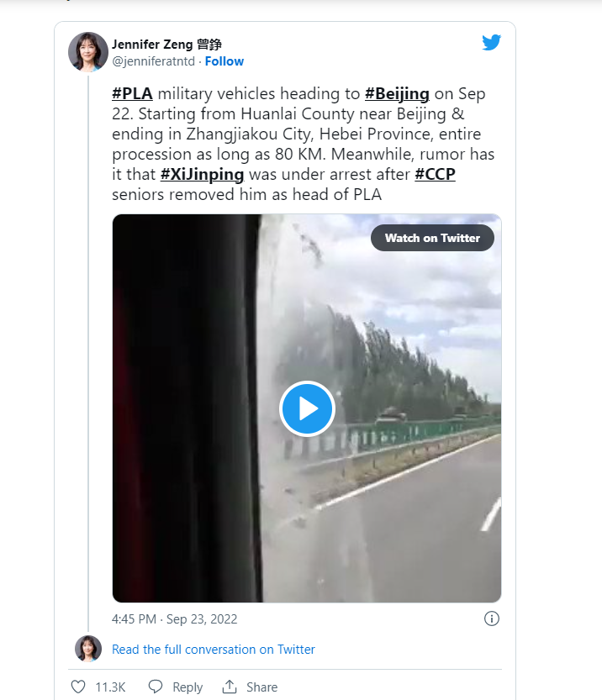Click the small avatar beside the conversation link
602x700 pixels.
[88, 649]
